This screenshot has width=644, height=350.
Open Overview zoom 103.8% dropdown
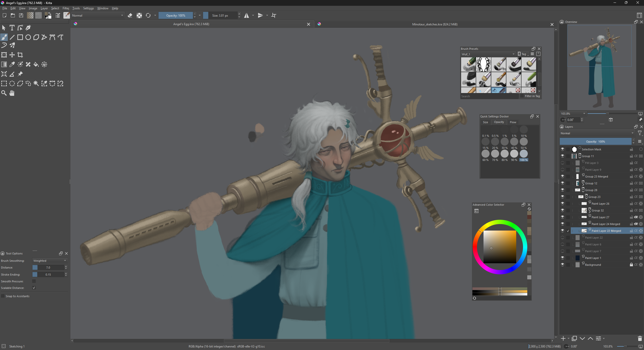[573, 114]
